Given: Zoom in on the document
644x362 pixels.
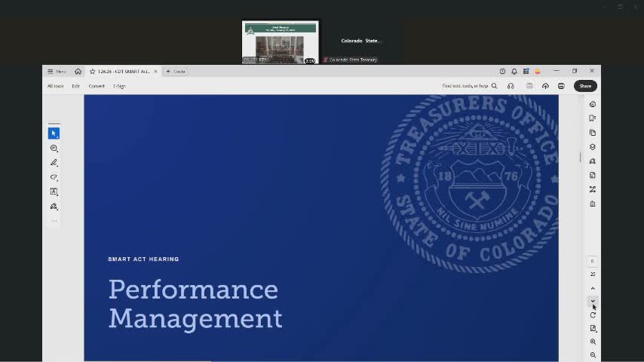Looking at the screenshot, I should tap(593, 342).
